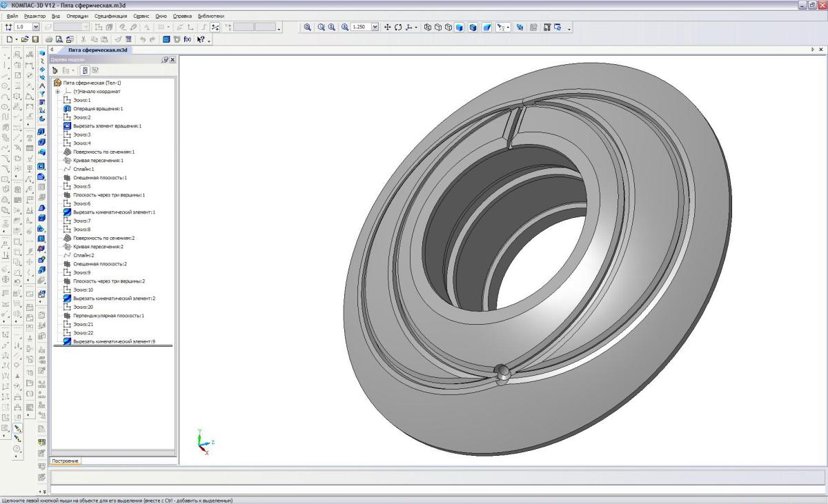
Task: Click the Построение tab below the tree
Action: [66, 461]
